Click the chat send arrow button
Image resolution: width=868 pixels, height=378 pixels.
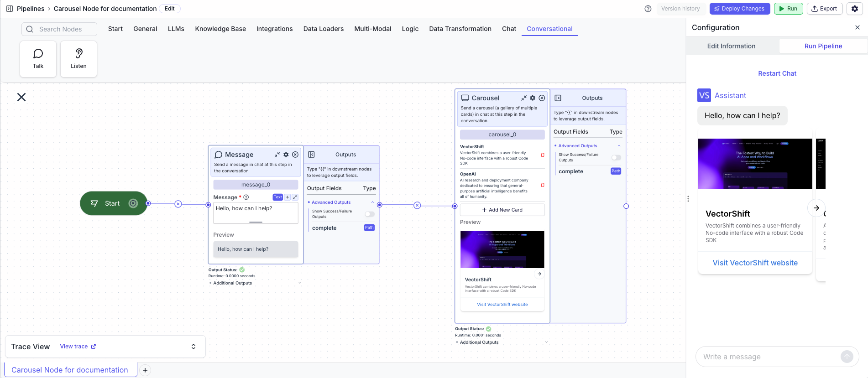coord(847,357)
